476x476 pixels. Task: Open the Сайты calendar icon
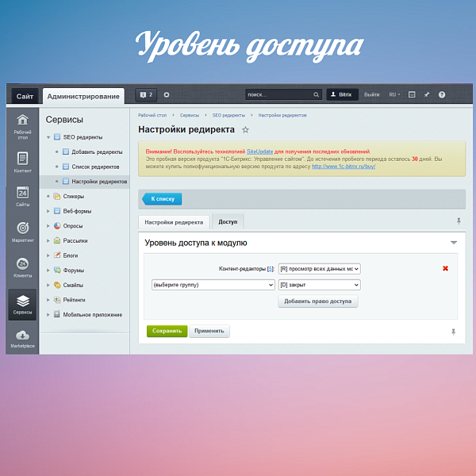22,195
